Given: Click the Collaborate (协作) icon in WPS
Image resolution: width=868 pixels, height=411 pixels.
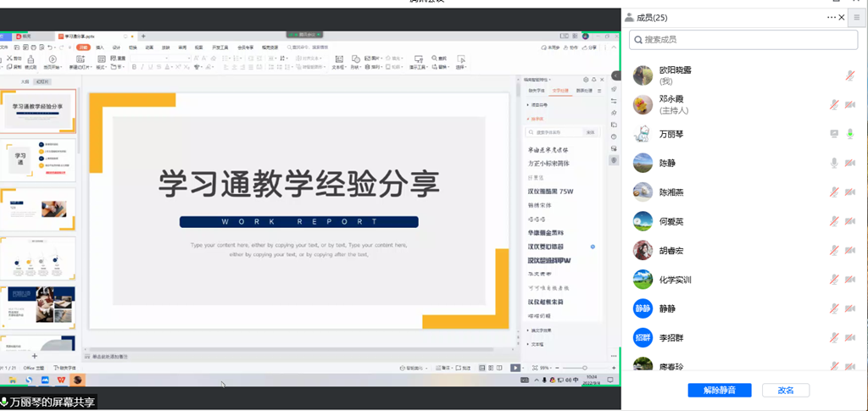Looking at the screenshot, I should tap(565, 47).
